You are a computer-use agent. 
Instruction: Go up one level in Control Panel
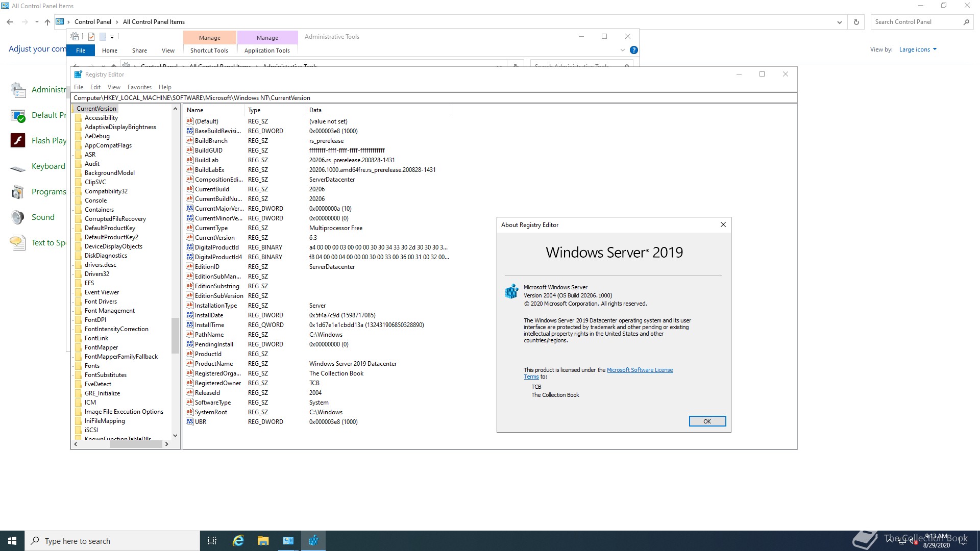pyautogui.click(x=47, y=22)
